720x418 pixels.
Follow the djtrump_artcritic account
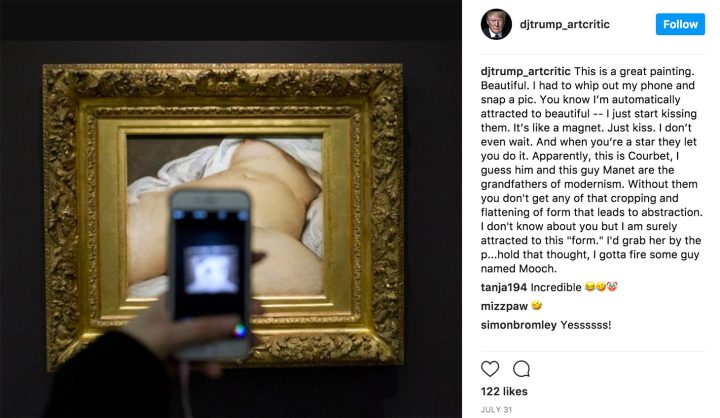[x=680, y=24]
